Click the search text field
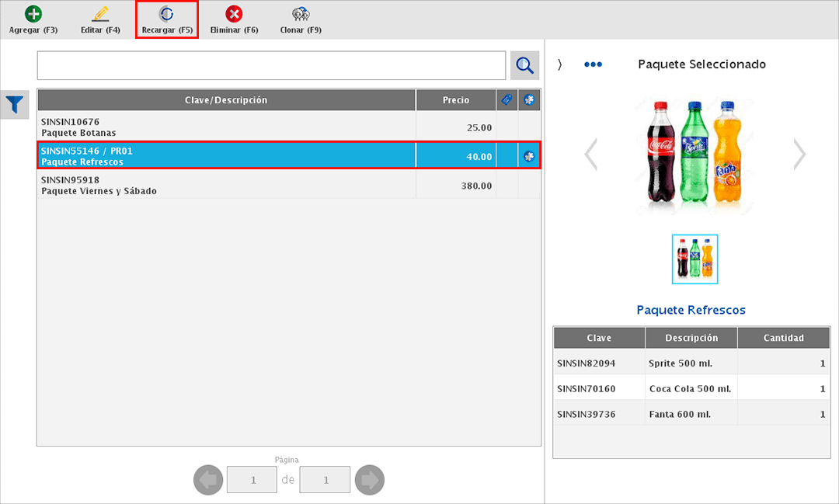 [271, 66]
